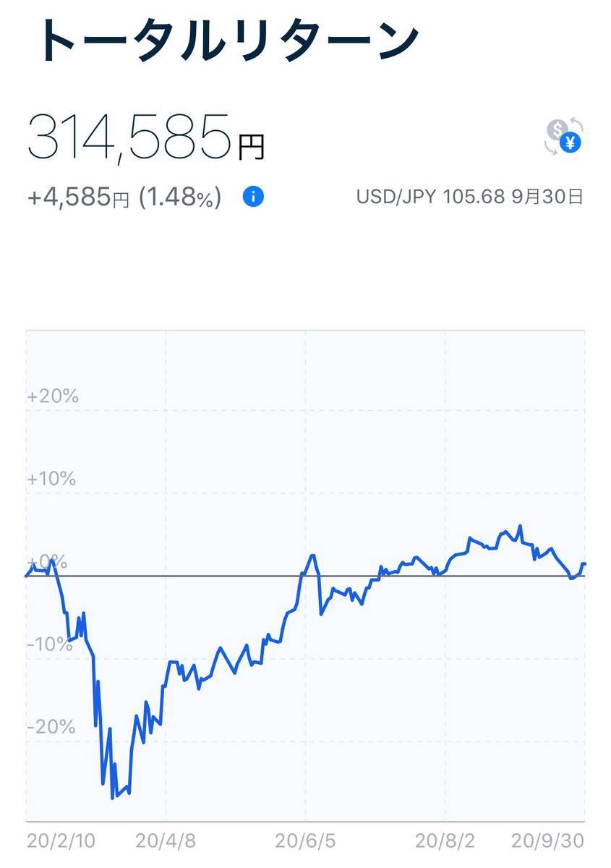Viewport: 611px width, 868px height.
Task: Click the +10% axis label
Action: point(51,479)
